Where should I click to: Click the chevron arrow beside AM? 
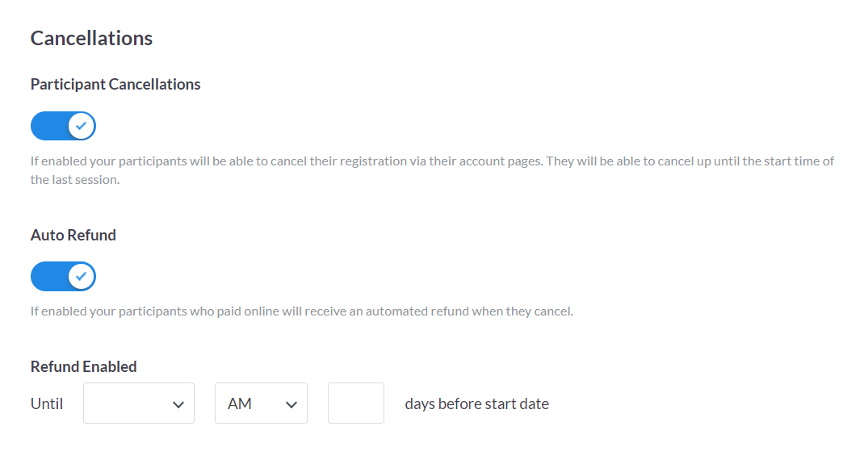(291, 405)
